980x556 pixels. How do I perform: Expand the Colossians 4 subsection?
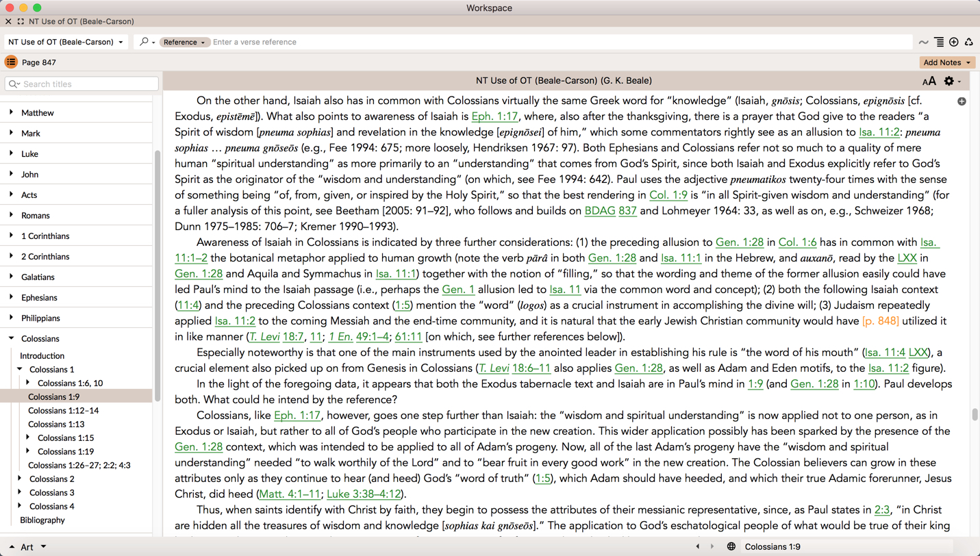pos(19,506)
